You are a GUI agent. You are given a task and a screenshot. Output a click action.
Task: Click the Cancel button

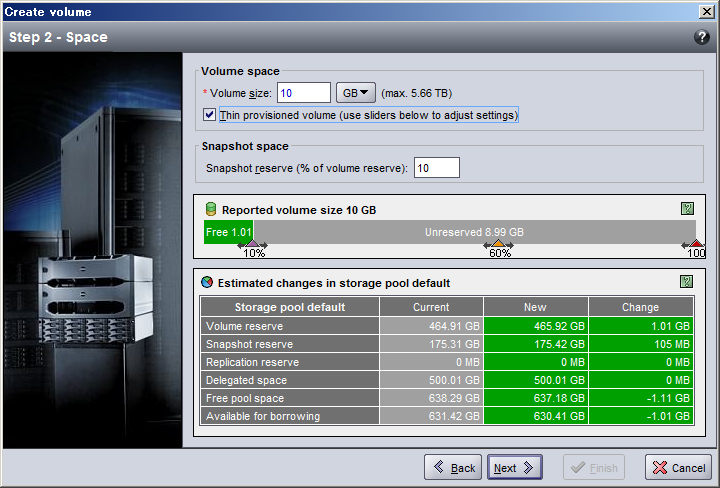pos(678,467)
